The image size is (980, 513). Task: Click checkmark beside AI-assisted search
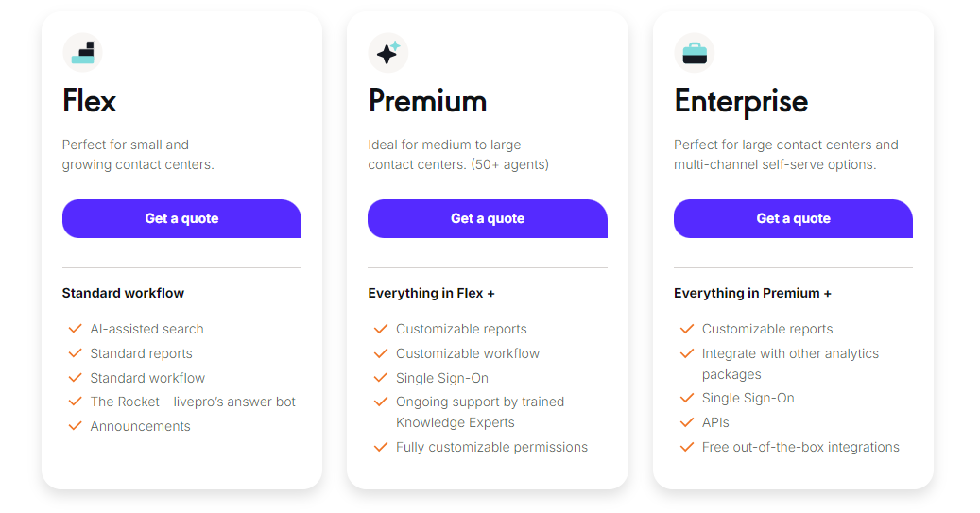coord(75,329)
